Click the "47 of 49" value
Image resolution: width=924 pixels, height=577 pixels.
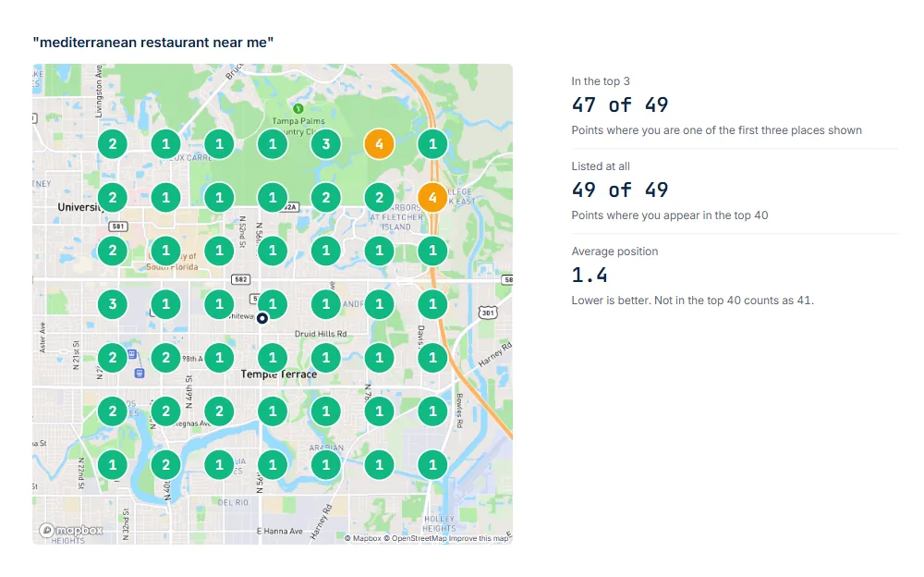click(620, 105)
